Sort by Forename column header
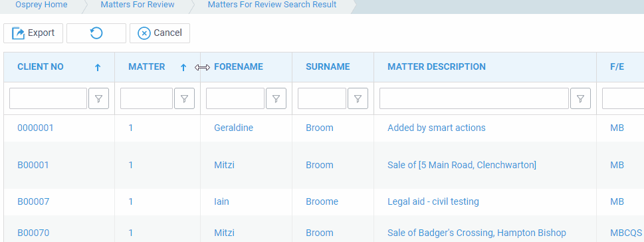This screenshot has width=644, height=242. (x=239, y=67)
